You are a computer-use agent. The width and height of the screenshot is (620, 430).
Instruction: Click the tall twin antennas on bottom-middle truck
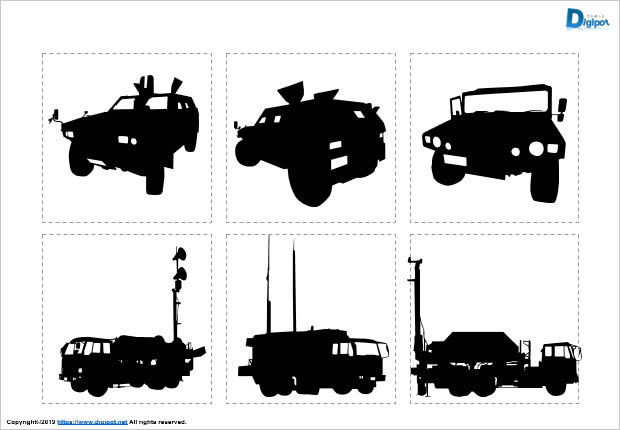(x=281, y=285)
